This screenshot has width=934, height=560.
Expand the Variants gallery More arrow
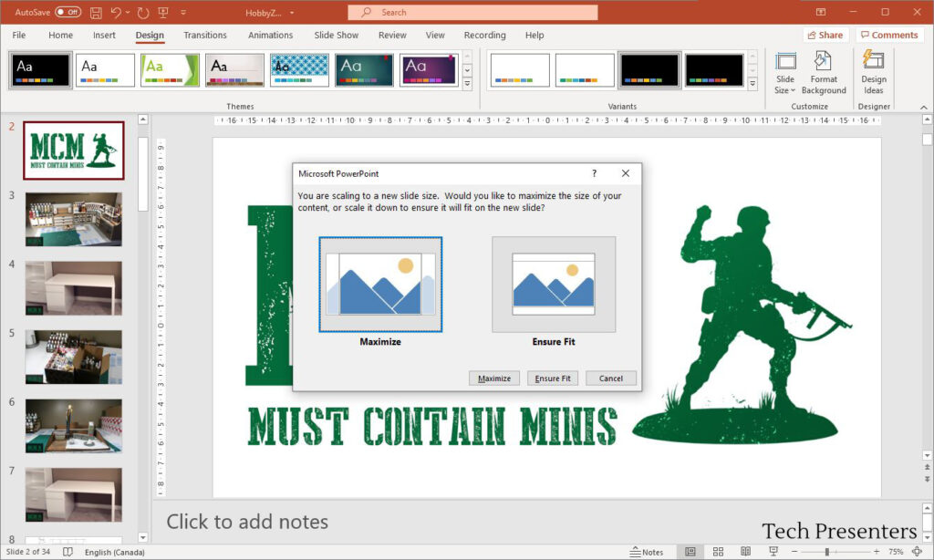pyautogui.click(x=752, y=84)
